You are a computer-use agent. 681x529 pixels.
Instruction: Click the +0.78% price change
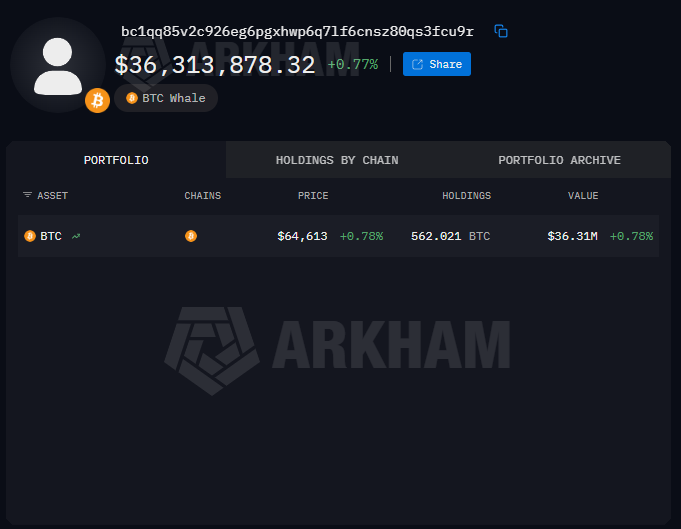(361, 236)
